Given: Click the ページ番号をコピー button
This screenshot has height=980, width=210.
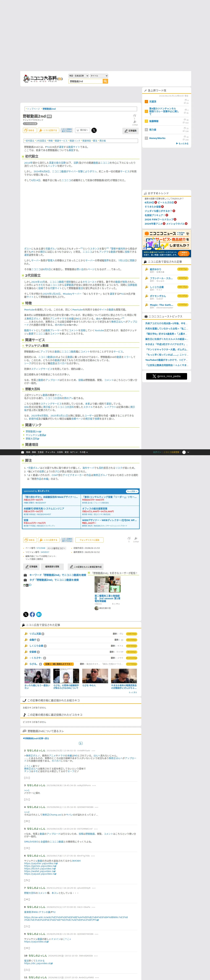Looking at the screenshot, I should click(56, 548).
